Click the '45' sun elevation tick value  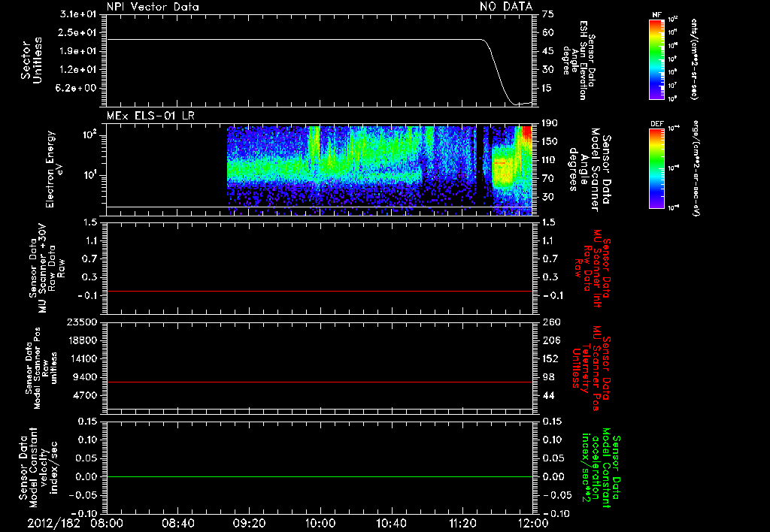pos(548,51)
